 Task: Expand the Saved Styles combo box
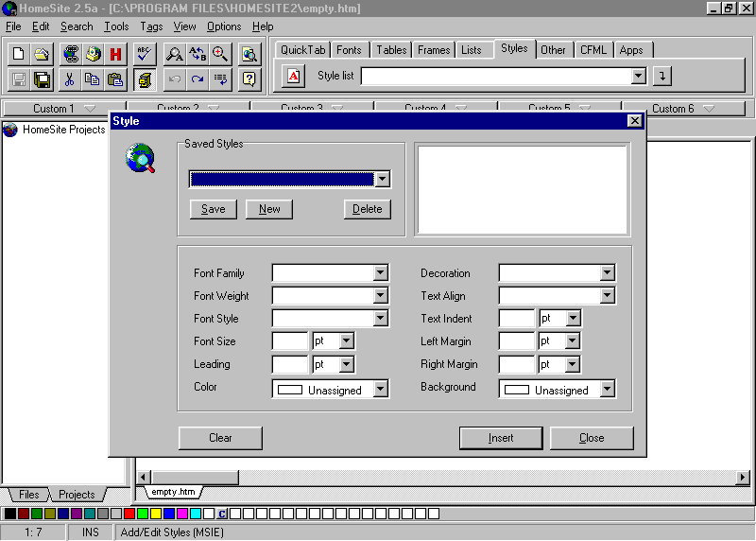pos(383,179)
